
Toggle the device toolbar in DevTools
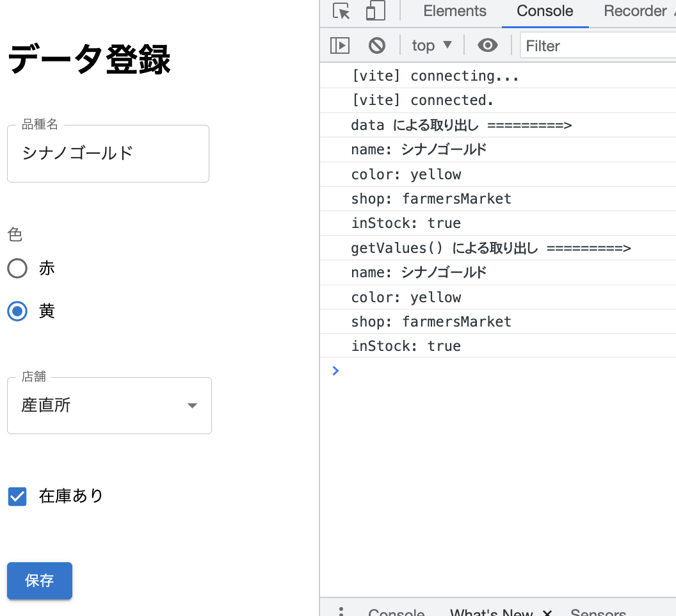point(375,11)
